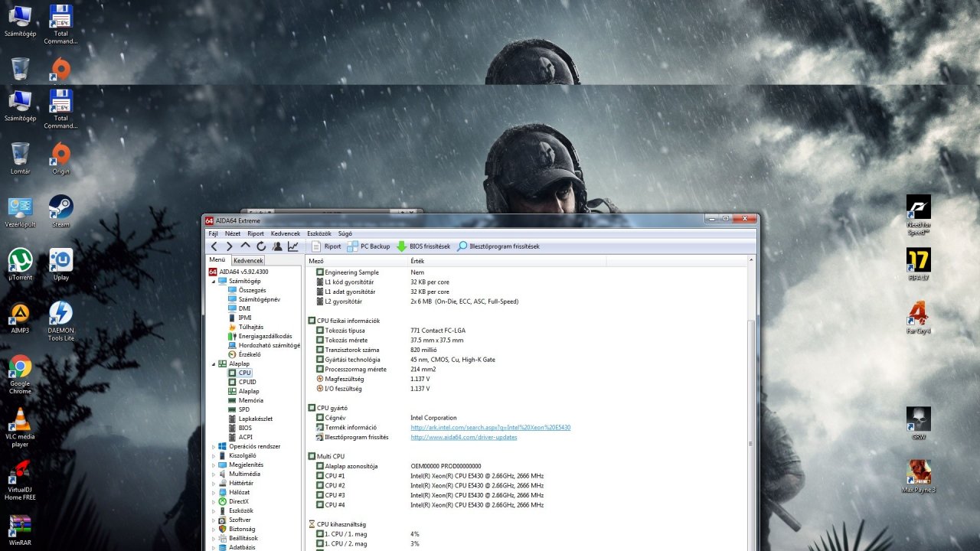Click the up-level caret arrow in toolbar
Screen dimensions: 980x551
245,246
